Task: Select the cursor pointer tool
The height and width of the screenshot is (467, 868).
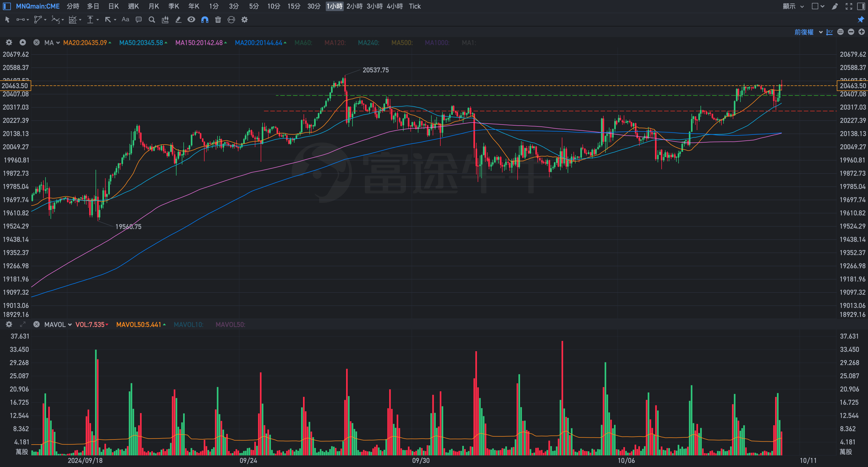Action: click(x=7, y=20)
